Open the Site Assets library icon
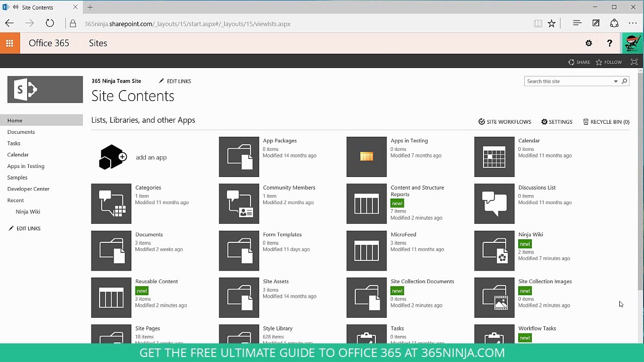The width and height of the screenshot is (644, 362). click(x=239, y=298)
